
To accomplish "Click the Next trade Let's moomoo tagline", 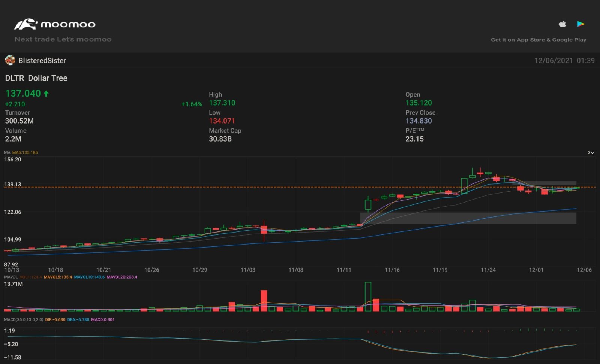I will pos(63,39).
